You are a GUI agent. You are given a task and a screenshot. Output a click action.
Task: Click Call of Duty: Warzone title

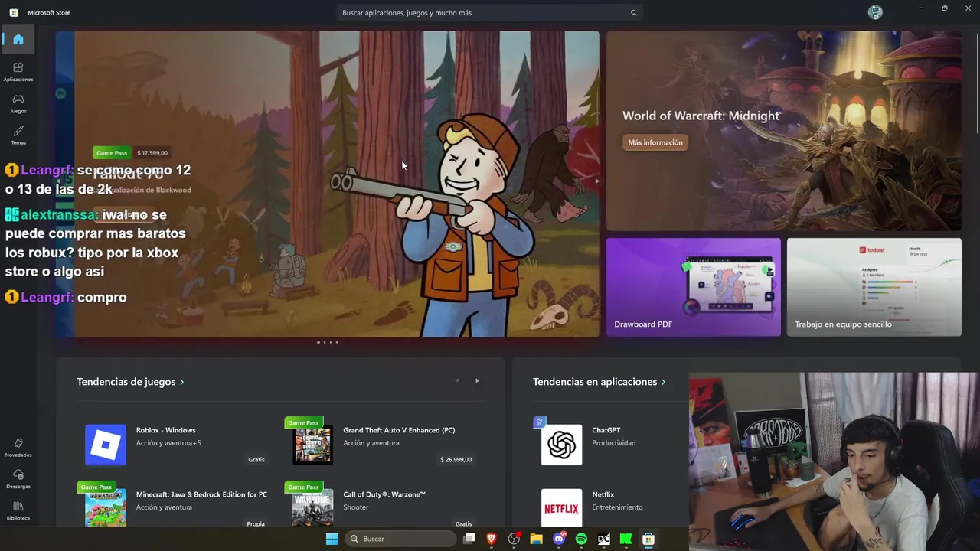(x=384, y=494)
